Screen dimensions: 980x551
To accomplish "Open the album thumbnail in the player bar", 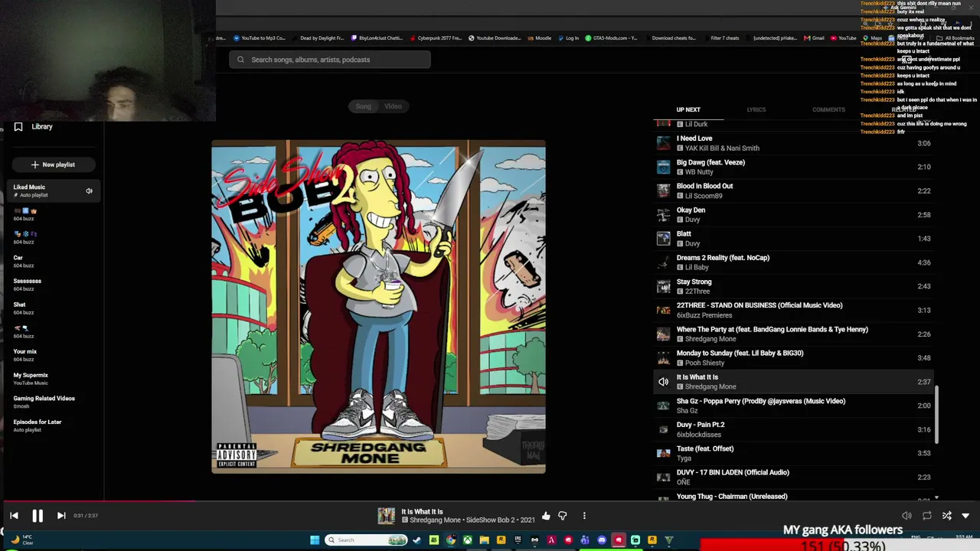I will click(387, 516).
